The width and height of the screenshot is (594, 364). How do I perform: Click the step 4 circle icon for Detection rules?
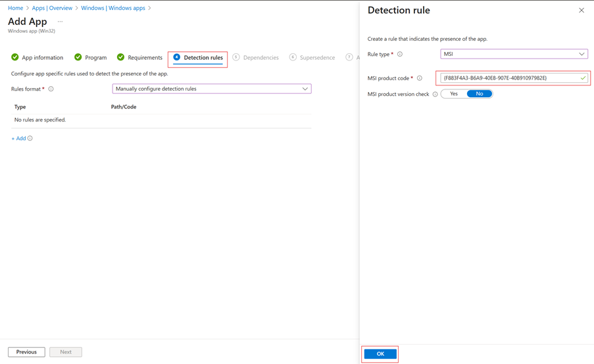point(176,57)
